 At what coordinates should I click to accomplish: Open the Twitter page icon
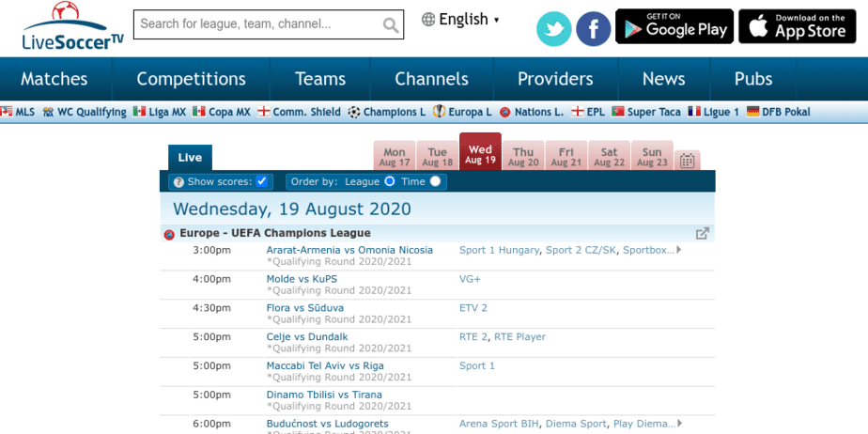point(553,29)
